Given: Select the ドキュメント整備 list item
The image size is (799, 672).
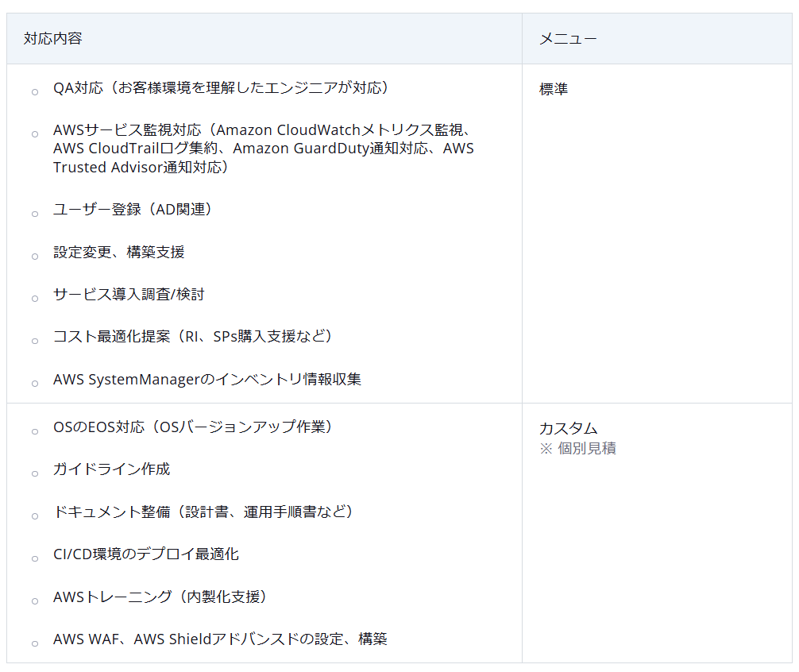Looking at the screenshot, I should click(x=203, y=512).
